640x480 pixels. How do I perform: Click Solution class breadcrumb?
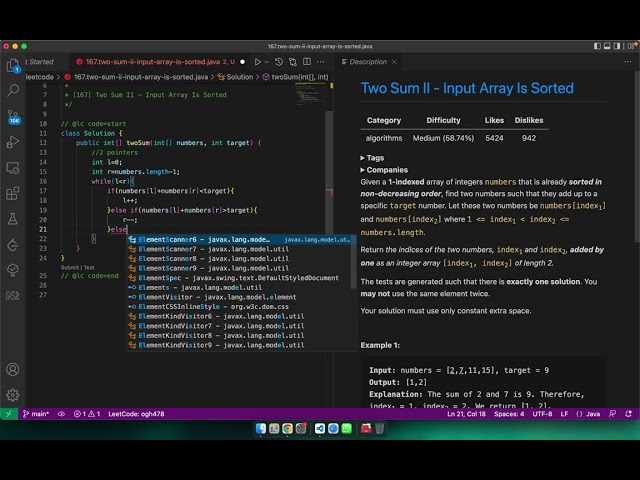tap(240, 77)
